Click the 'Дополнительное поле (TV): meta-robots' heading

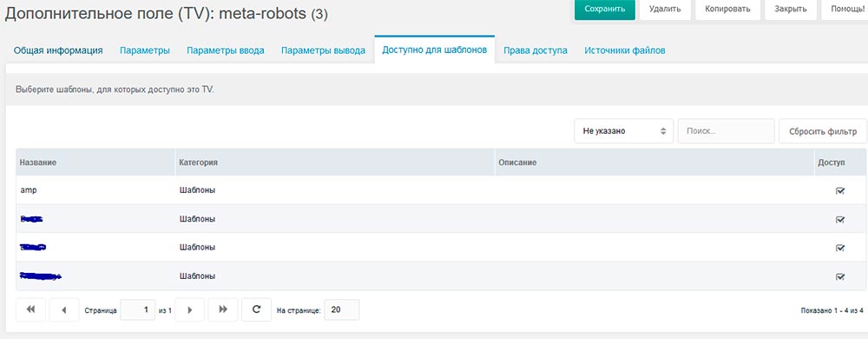[166, 14]
